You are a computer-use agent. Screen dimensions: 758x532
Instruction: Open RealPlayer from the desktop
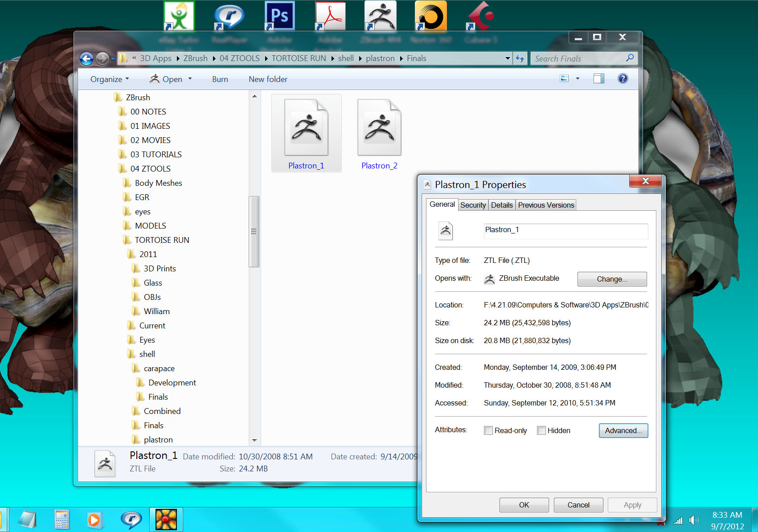[x=229, y=16]
